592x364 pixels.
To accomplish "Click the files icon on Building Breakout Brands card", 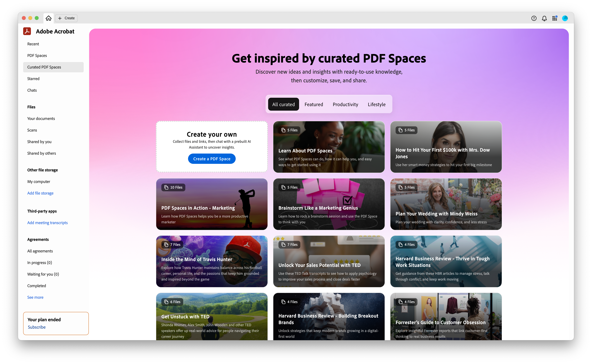I will [283, 302].
